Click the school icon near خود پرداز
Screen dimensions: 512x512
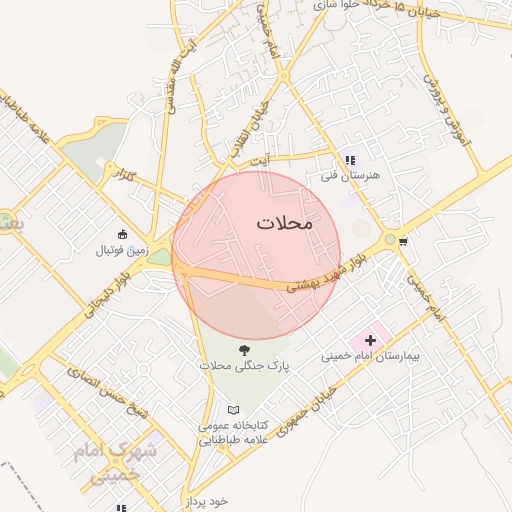(x=121, y=508)
